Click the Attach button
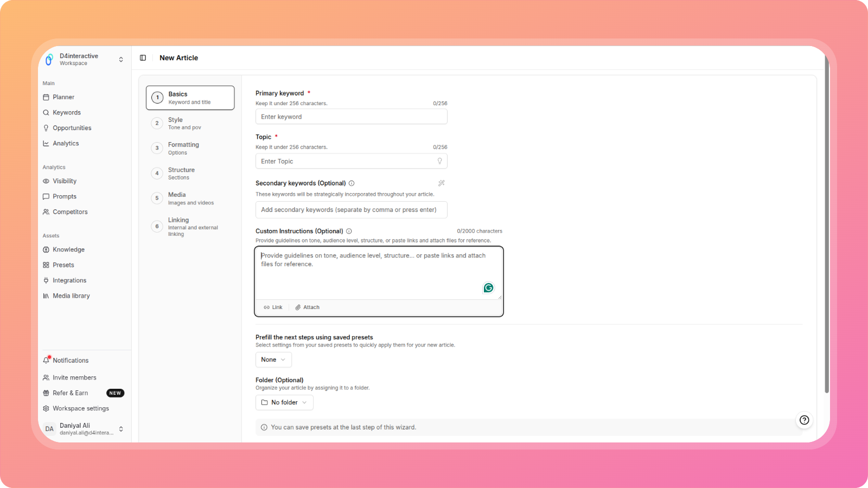This screenshot has width=868, height=488. pos(308,307)
